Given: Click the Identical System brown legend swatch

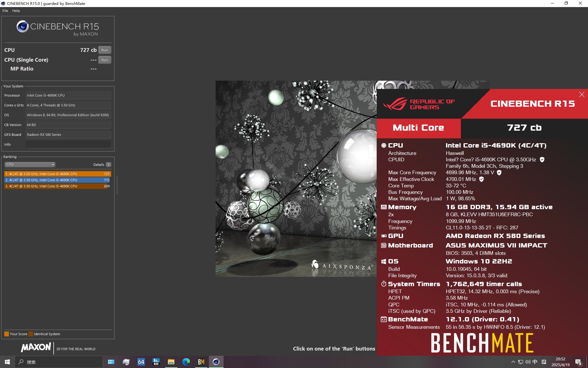Looking at the screenshot, I should [31, 334].
